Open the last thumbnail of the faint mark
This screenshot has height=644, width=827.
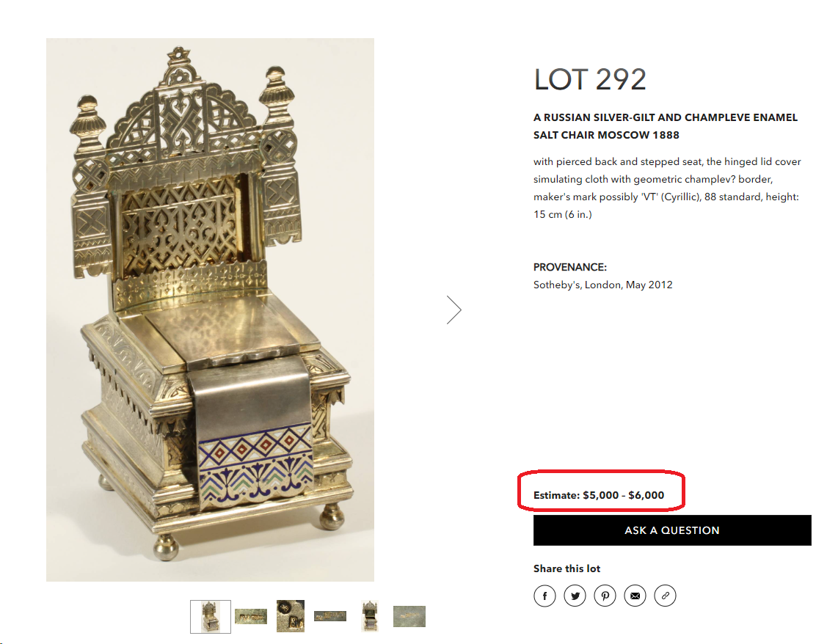(409, 616)
